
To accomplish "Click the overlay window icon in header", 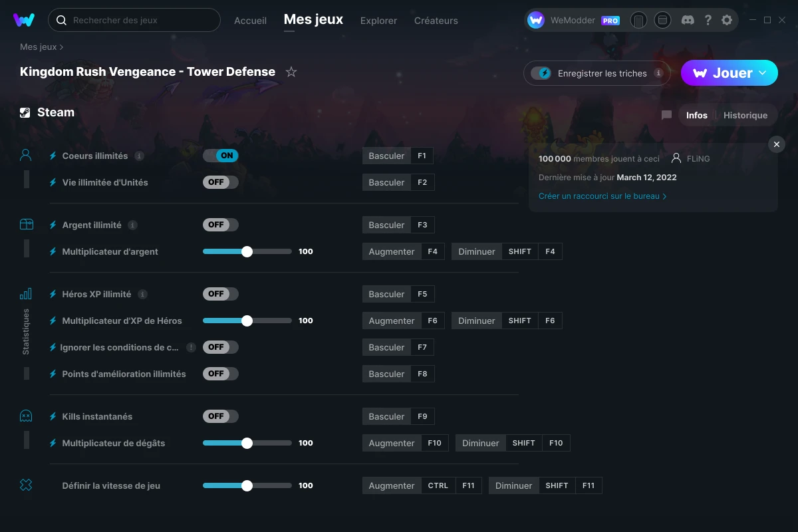I will (662, 20).
